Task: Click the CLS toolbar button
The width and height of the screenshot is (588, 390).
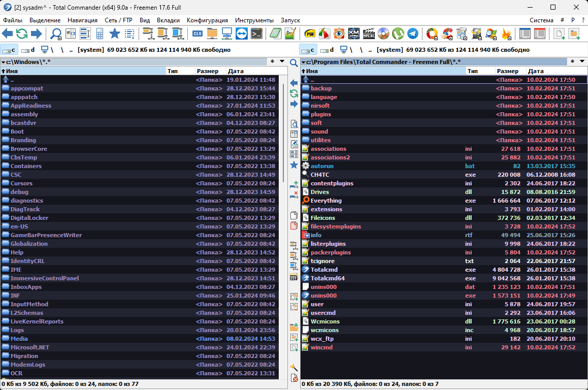Action: (x=197, y=34)
